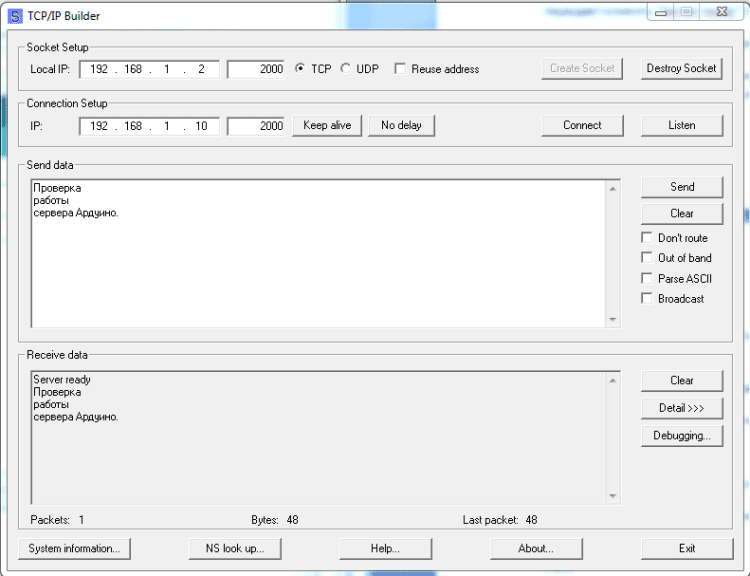Click the disabled Create Socket button
This screenshot has height=576, width=750.
[x=582, y=68]
